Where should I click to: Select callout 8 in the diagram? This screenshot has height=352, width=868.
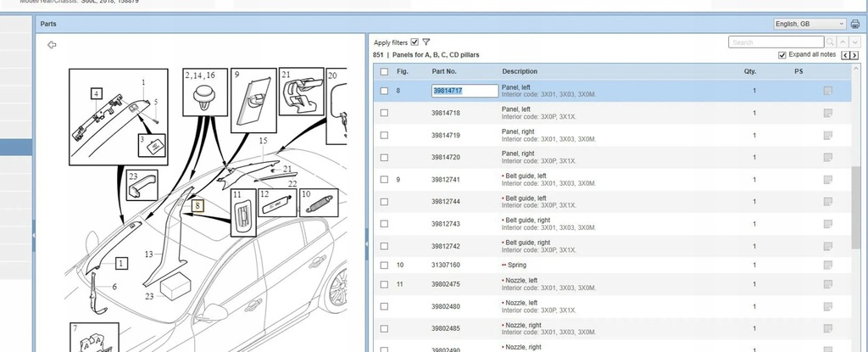pyautogui.click(x=198, y=206)
